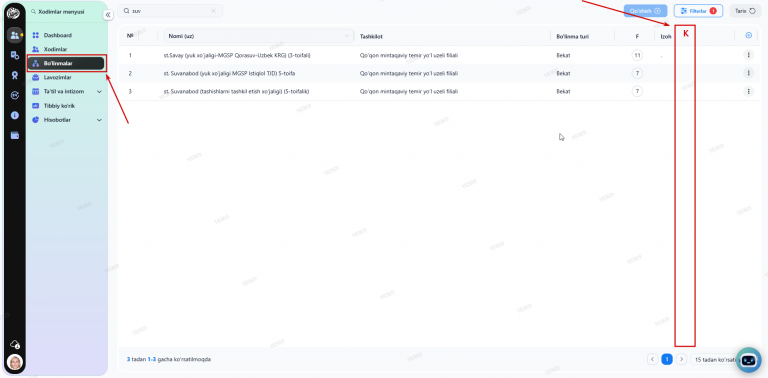Click the F count badge 7 in row 3
This screenshot has height=378, width=768.
point(637,91)
